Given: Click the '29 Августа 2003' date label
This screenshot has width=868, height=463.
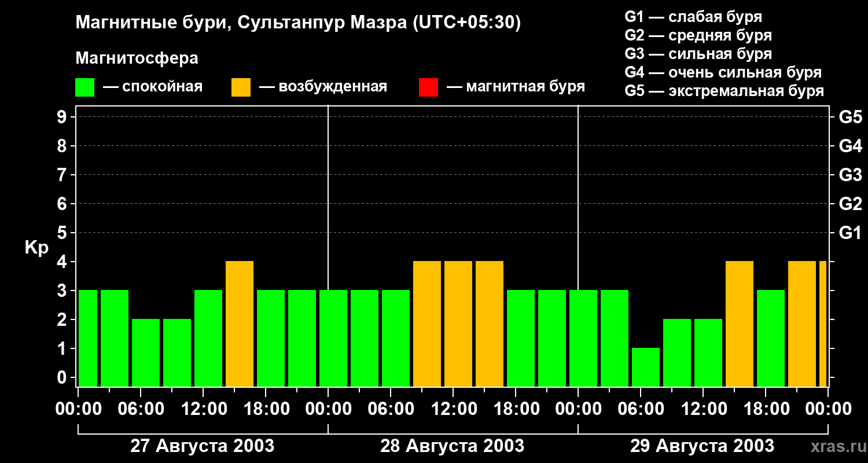Looking at the screenshot, I should point(702,446).
